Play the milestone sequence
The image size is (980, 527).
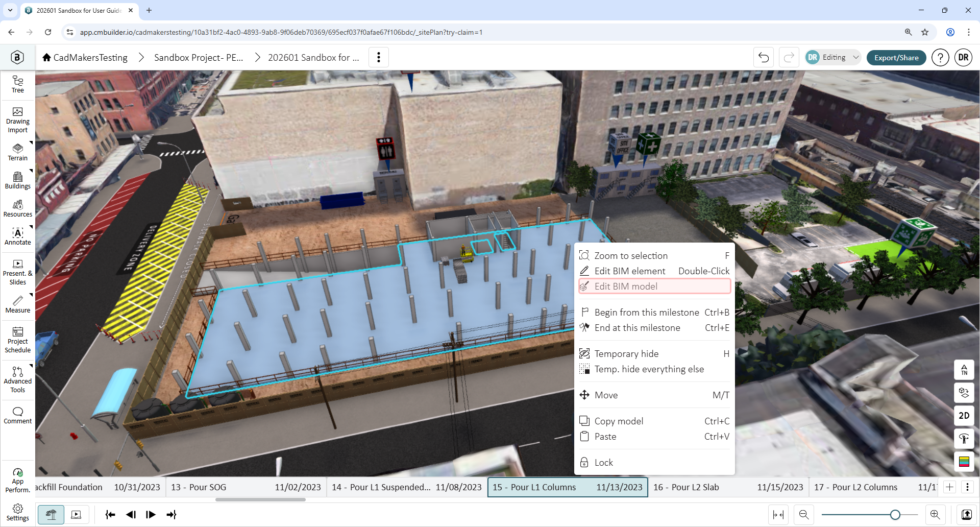tap(151, 515)
